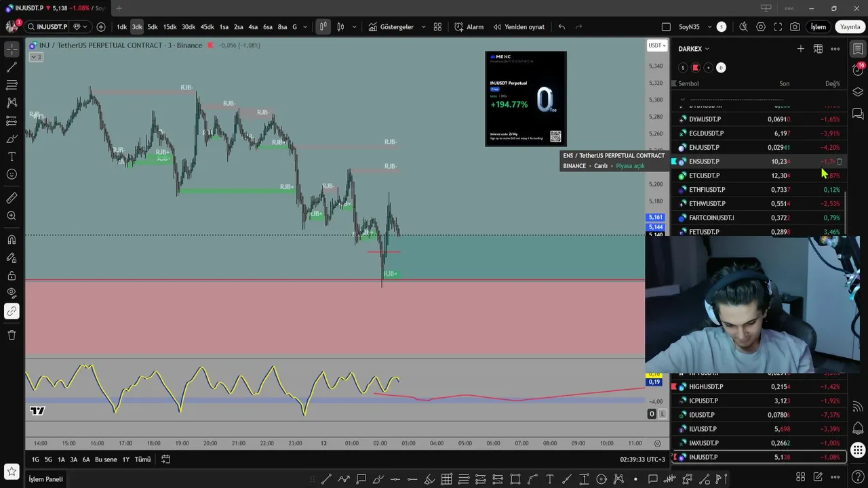Open go-to-date calendar icon

165,460
